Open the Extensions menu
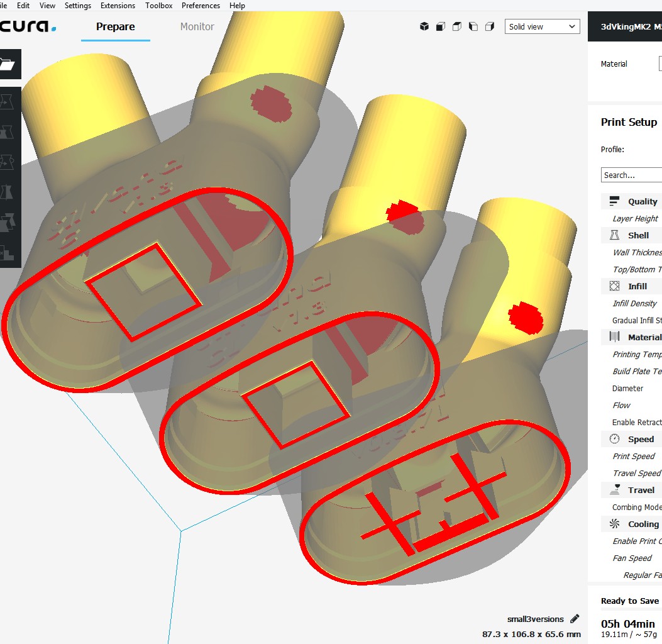This screenshot has height=644, width=662. [118, 6]
